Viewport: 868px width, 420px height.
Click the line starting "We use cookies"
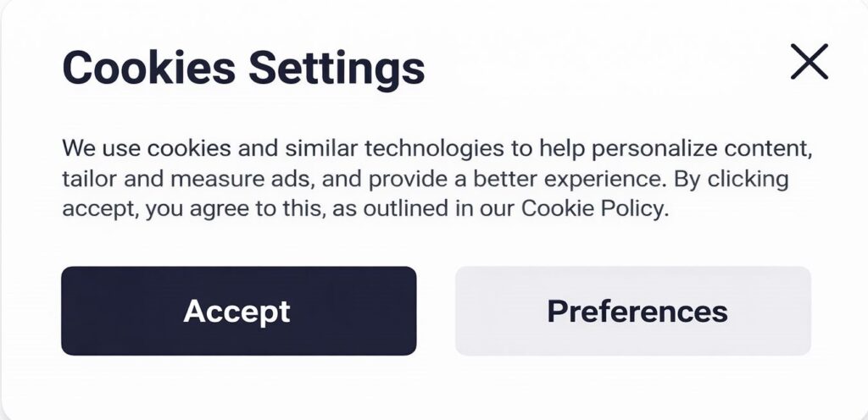437,149
